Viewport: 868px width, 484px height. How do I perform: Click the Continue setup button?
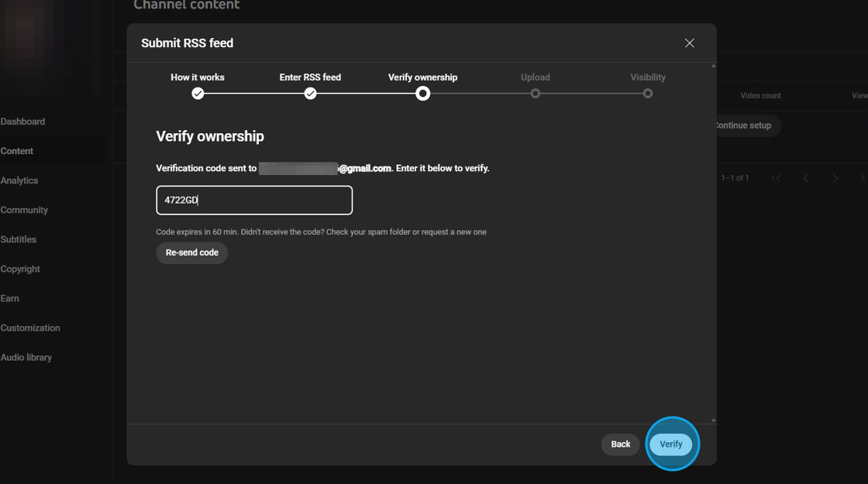[x=744, y=125]
